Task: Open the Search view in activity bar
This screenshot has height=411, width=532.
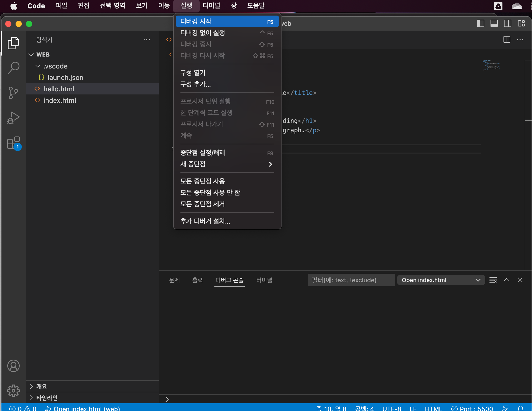Action: tap(13, 68)
